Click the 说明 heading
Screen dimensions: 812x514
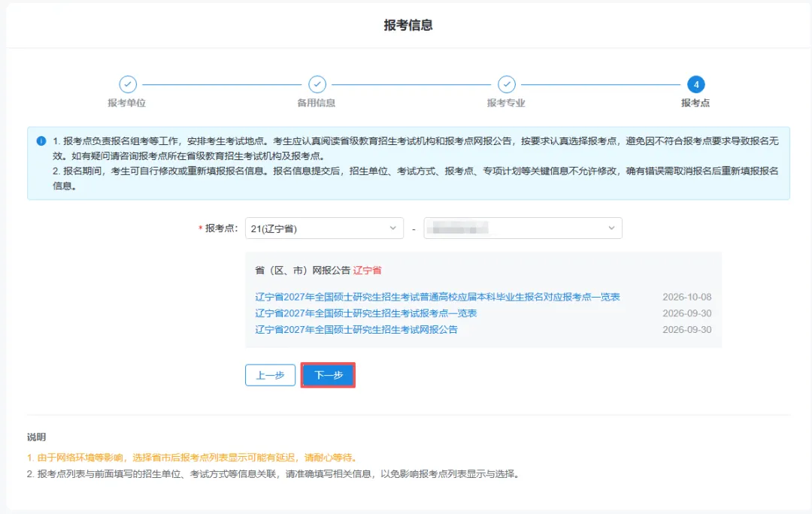[36, 437]
